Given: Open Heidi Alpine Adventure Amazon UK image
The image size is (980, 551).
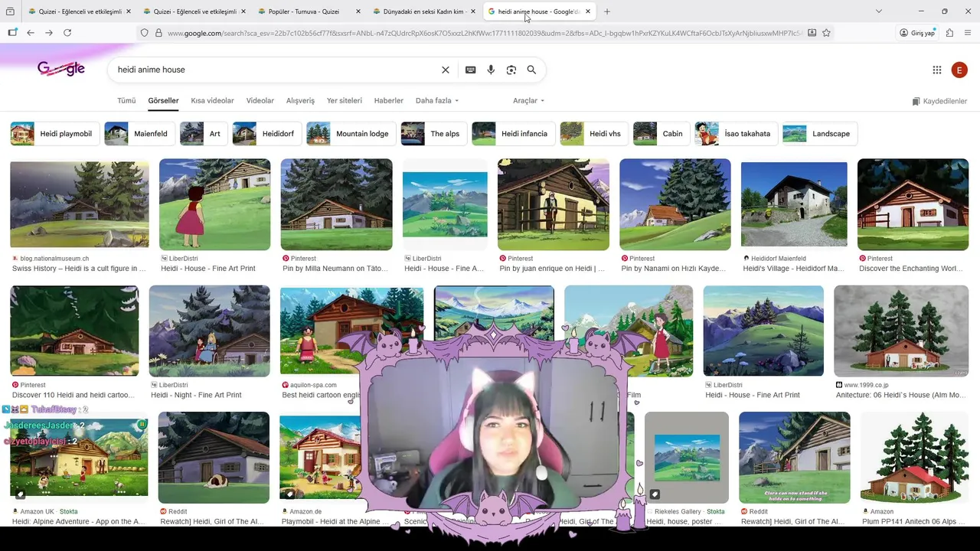Looking at the screenshot, I should point(79,457).
